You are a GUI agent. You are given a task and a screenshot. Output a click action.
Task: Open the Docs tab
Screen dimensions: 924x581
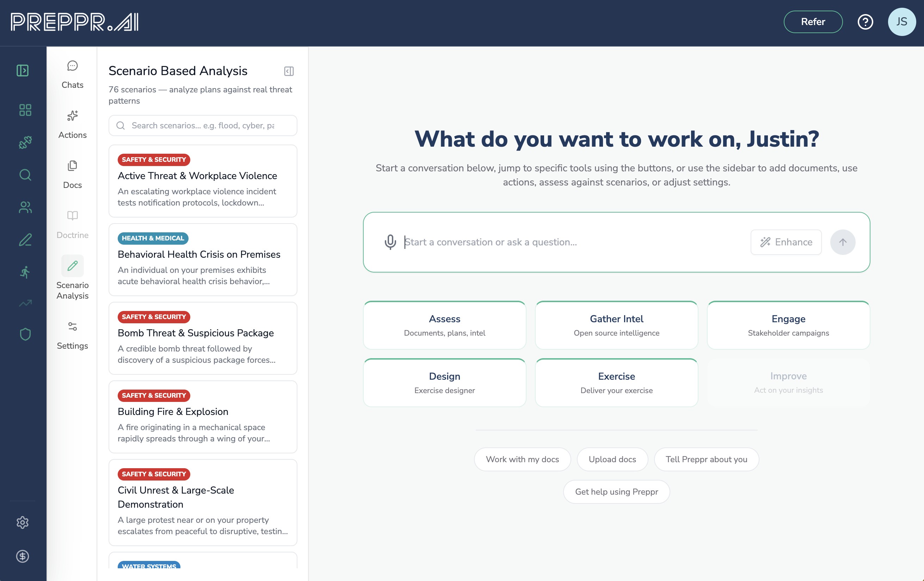pos(73,175)
